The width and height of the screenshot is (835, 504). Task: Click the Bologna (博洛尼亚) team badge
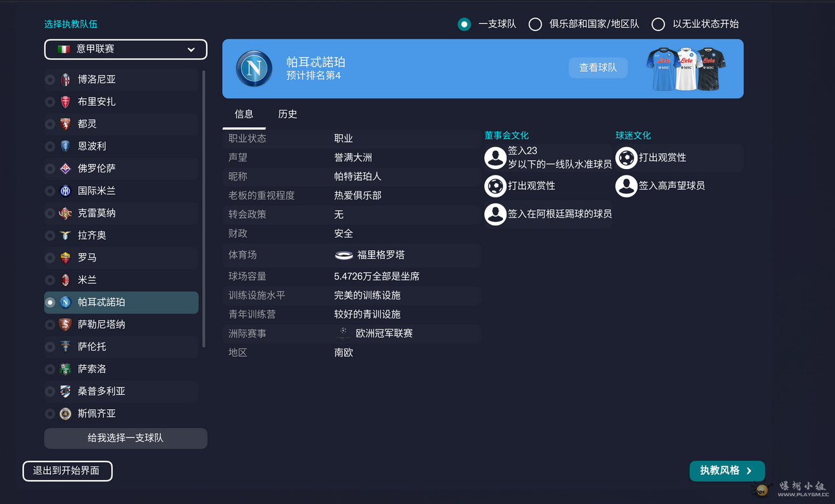click(x=65, y=79)
